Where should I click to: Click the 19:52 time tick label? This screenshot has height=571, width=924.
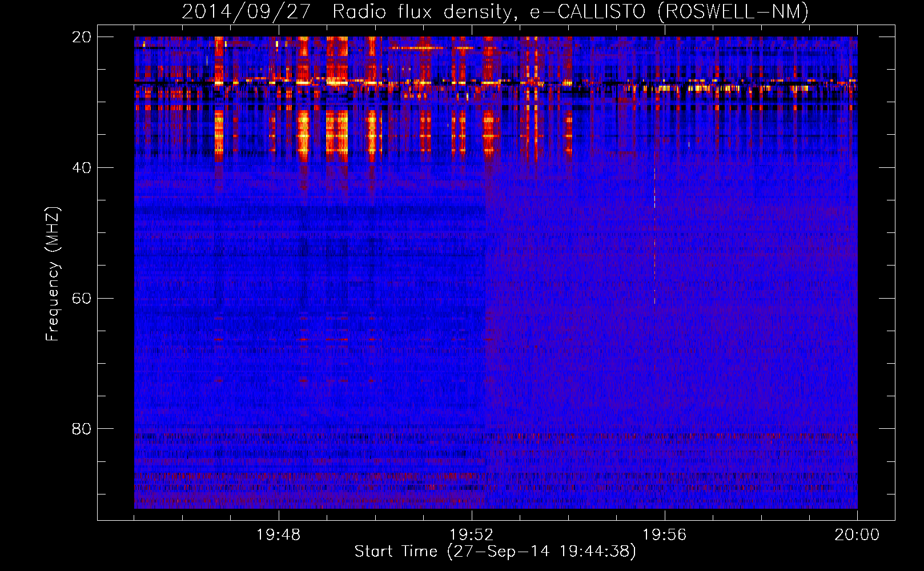click(472, 535)
